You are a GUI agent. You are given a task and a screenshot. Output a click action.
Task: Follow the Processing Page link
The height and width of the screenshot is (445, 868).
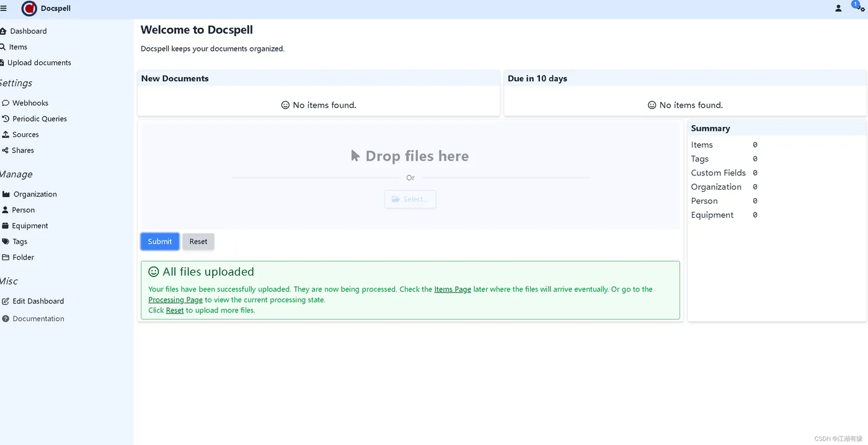tap(175, 300)
